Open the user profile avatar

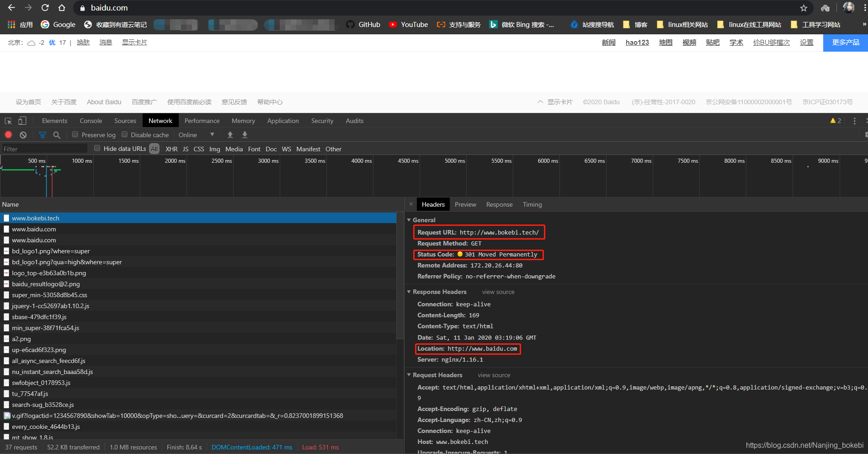848,8
